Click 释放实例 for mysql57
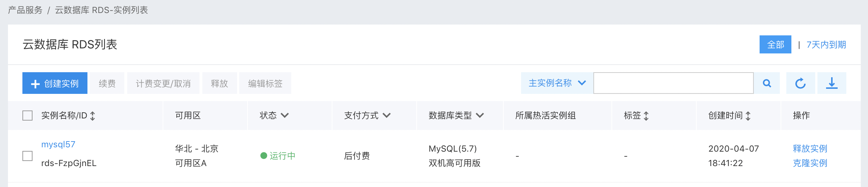Viewport: 868px width, 187px height. [x=810, y=148]
